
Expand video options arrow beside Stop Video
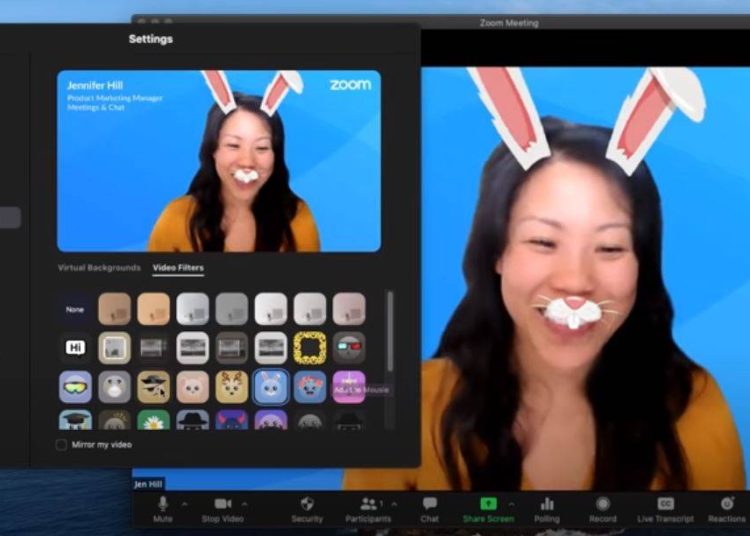[244, 504]
